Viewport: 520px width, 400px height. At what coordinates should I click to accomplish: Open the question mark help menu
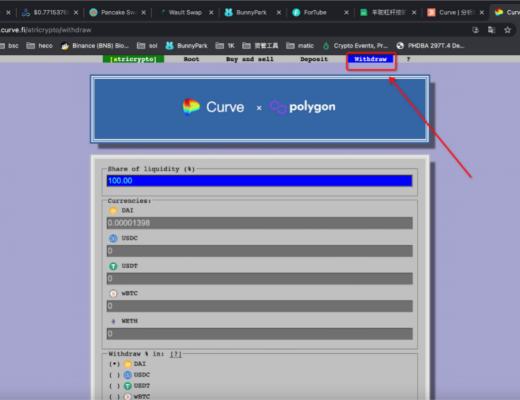(408, 59)
